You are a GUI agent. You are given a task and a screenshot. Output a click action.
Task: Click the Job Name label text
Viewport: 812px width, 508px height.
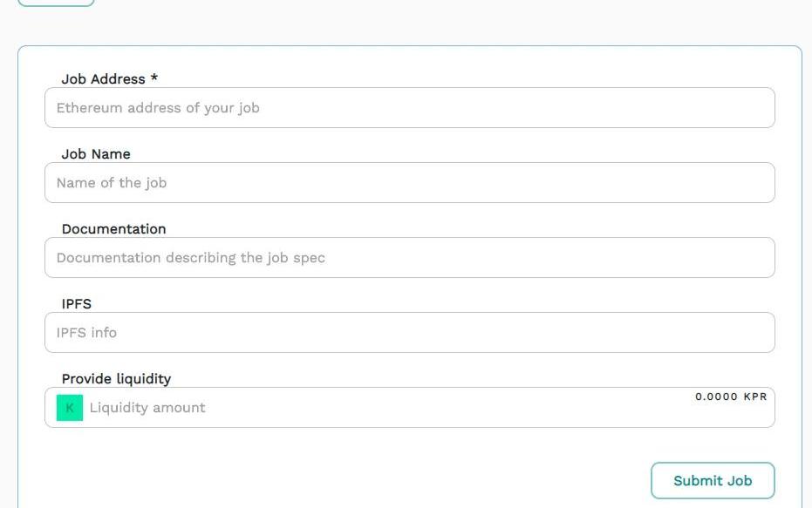pyautogui.click(x=96, y=154)
